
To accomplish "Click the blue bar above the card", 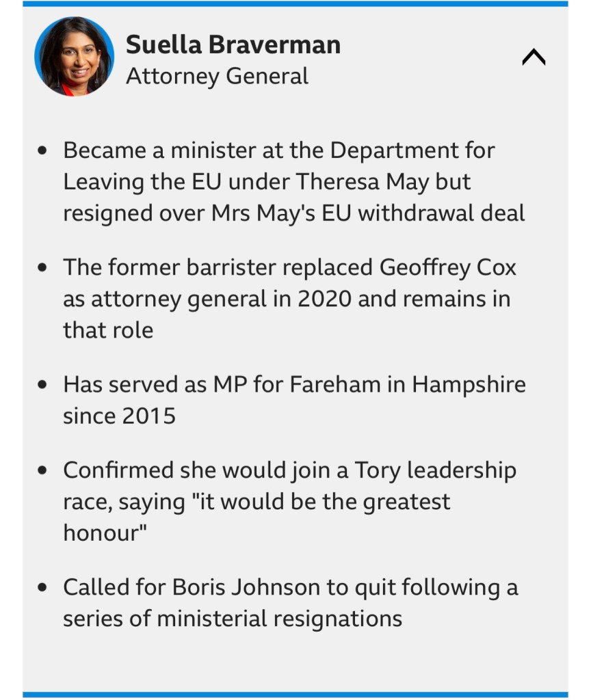I will pos(295,4).
